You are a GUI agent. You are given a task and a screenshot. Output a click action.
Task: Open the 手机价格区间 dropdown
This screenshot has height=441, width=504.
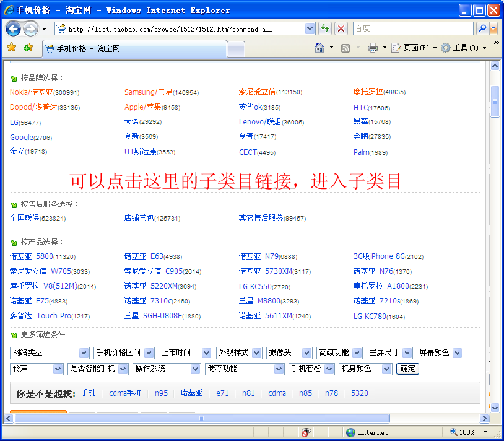pos(124,352)
